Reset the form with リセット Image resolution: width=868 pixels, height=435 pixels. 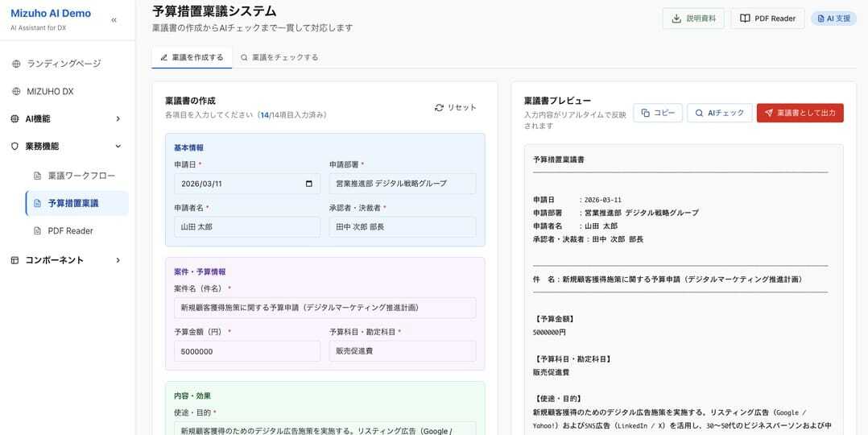[x=456, y=107]
